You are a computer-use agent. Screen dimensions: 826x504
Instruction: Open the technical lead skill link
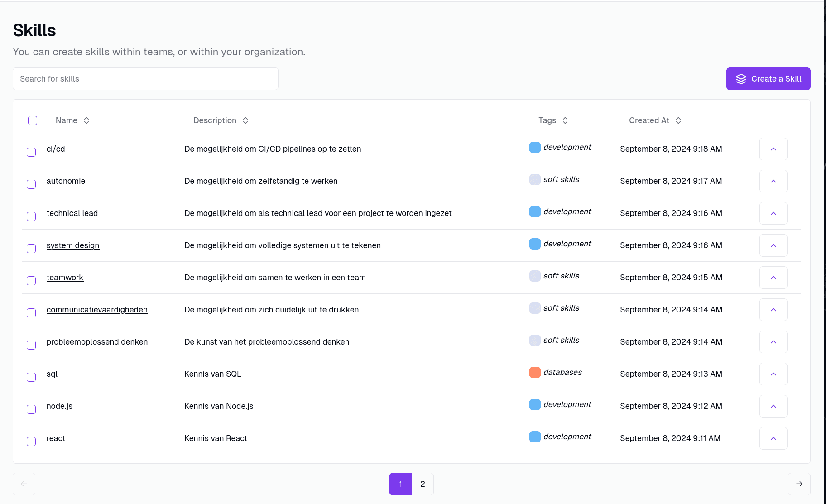[x=72, y=213]
